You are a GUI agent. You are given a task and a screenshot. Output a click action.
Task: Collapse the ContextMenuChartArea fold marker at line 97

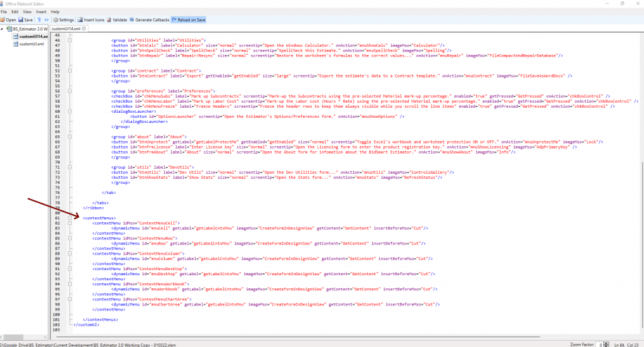tap(70, 299)
